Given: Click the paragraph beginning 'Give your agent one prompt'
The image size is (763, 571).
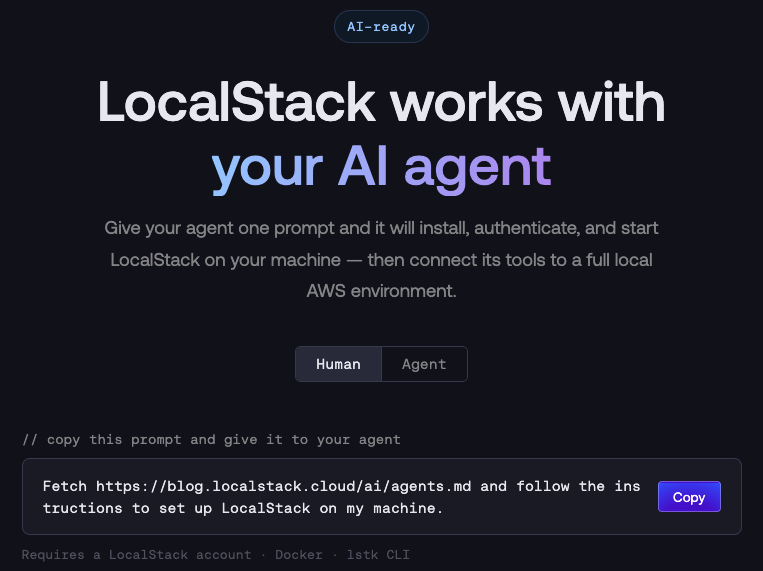Looking at the screenshot, I should pyautogui.click(x=381, y=259).
